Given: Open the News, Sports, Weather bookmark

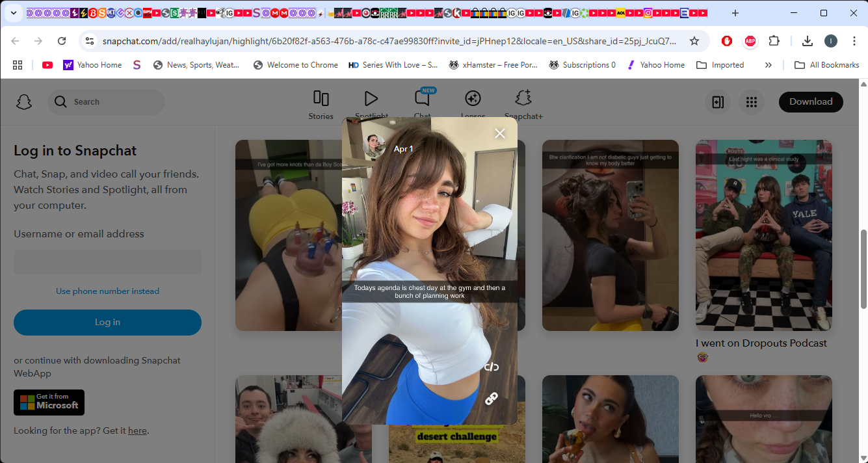Looking at the screenshot, I should coord(196,65).
